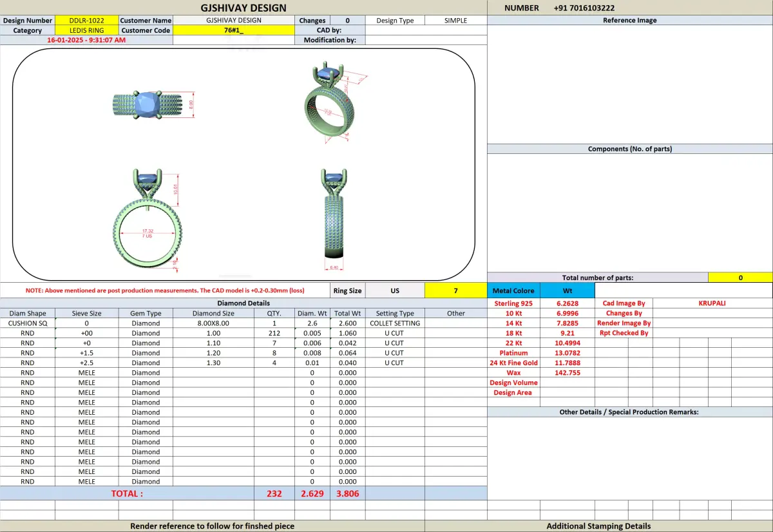The height and width of the screenshot is (532, 773).
Task: Select the SIMPLE design type cell
Action: pos(455,20)
